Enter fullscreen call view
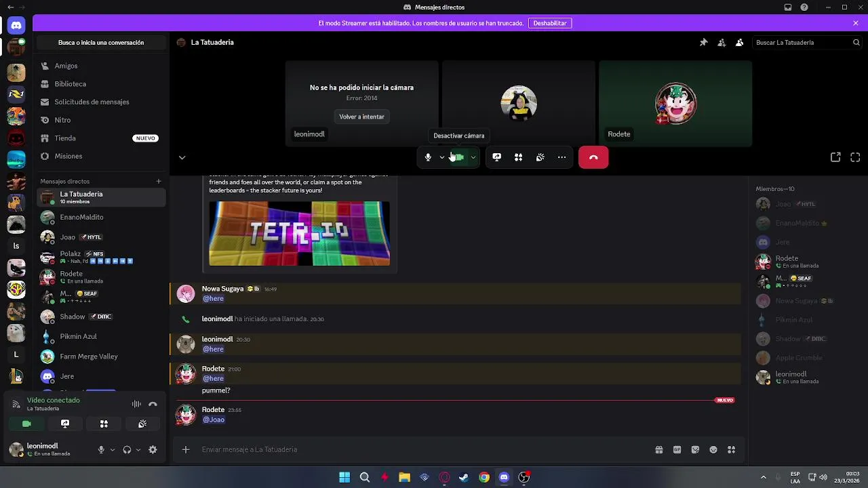Viewport: 868px width, 488px height. click(x=855, y=157)
